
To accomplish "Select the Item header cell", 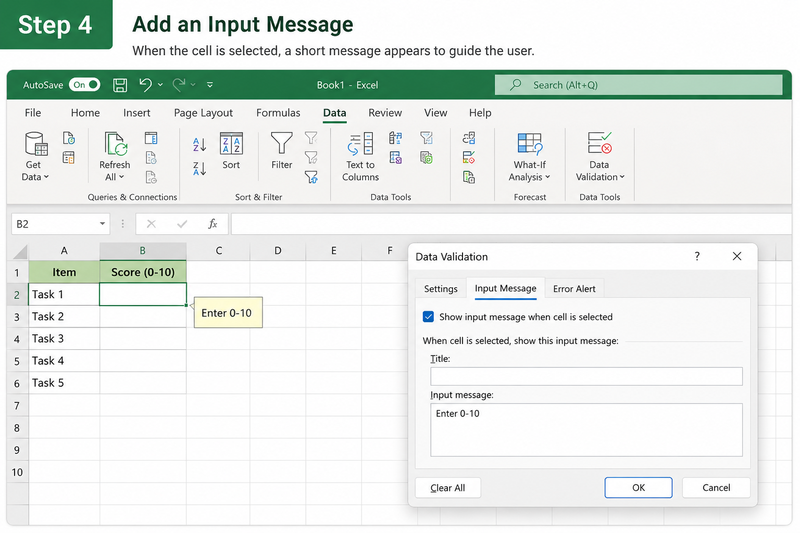I will pos(64,272).
